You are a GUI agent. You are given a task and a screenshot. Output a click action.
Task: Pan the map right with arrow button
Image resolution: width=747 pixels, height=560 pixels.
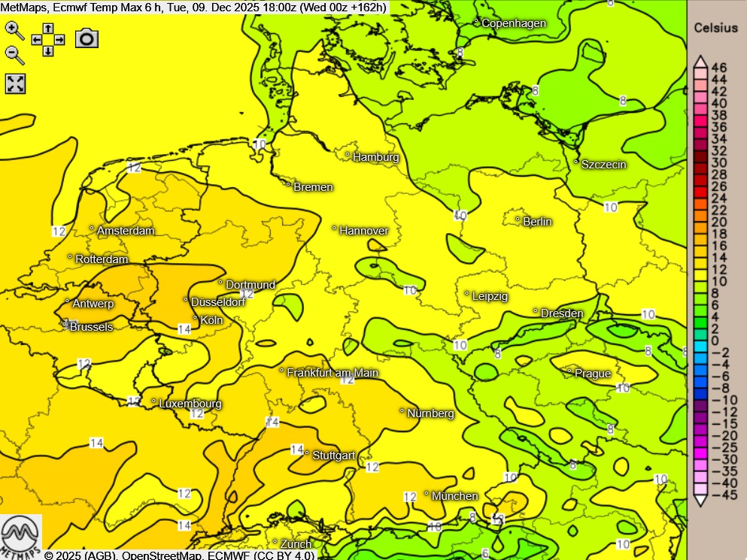59,39
